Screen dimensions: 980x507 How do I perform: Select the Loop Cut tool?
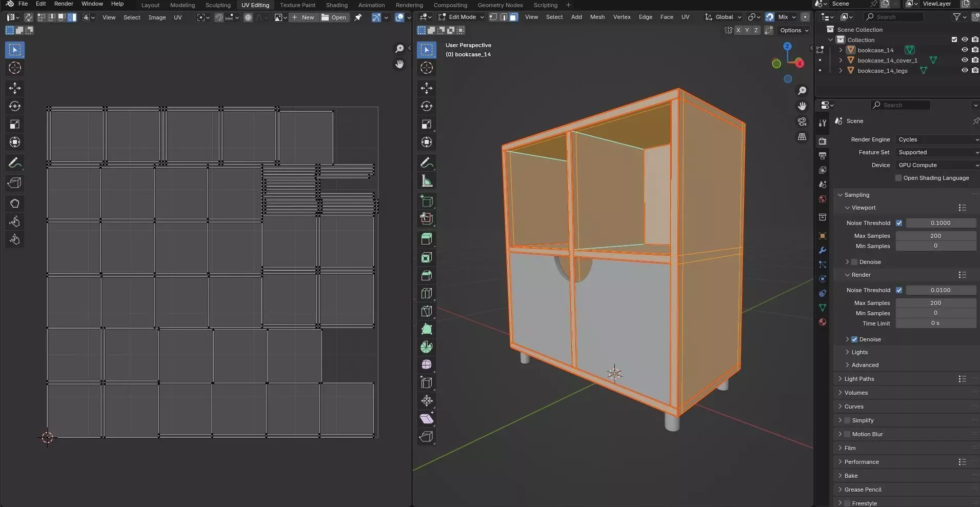coord(427,293)
